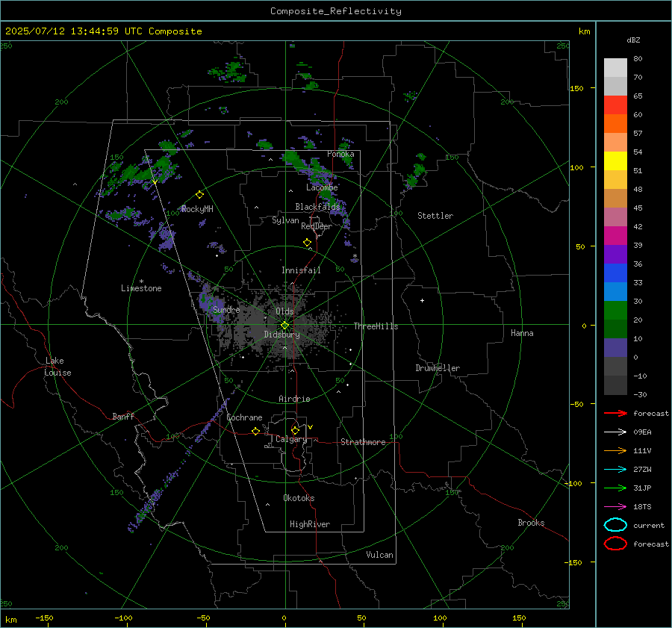Click the white plus marker west of Hanna
Screen dimensions: 672x628
422,300
